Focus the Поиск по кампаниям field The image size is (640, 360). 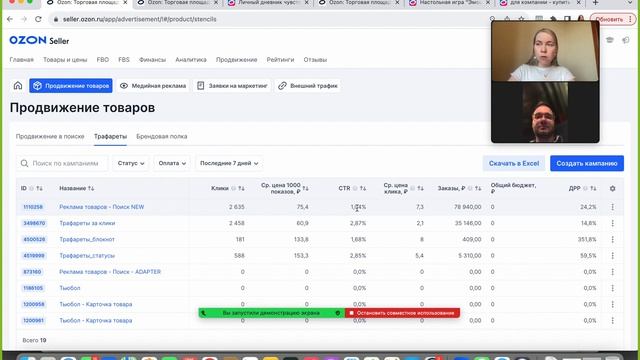pos(62,163)
